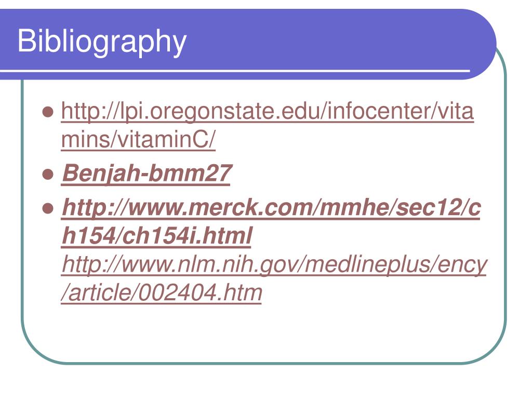Click the white underline below the Bibliography title
Viewport: 532px width, 399px height.
pyautogui.click(x=235, y=71)
